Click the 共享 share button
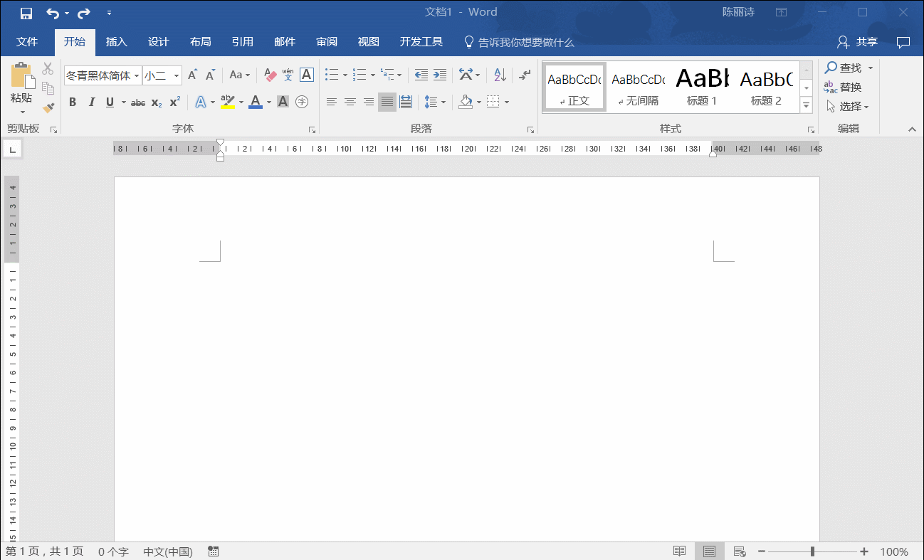 857,42
